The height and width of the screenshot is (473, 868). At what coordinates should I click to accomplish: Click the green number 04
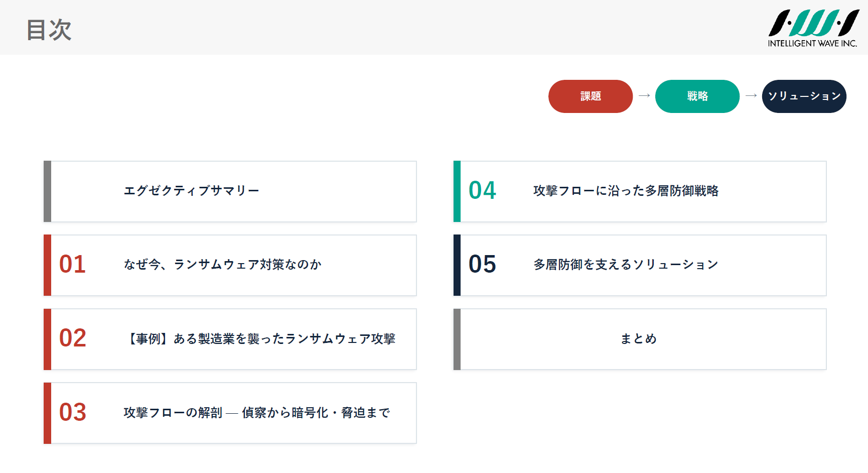pyautogui.click(x=482, y=191)
